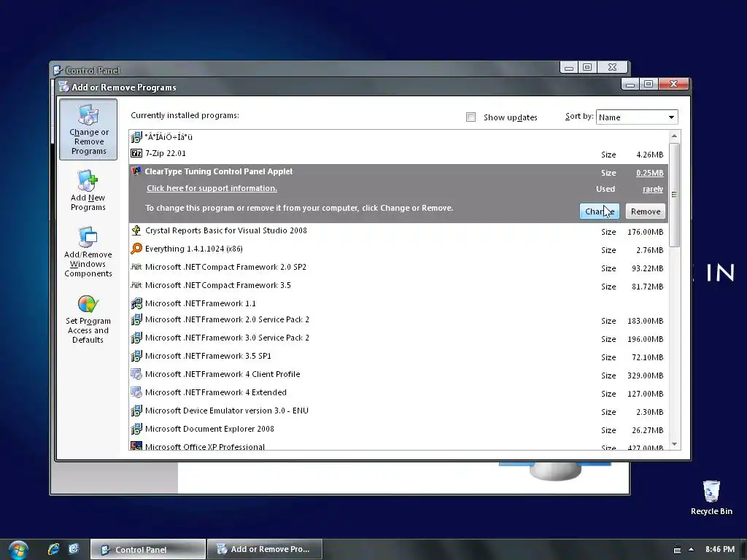Click the Crystal Reports Basic icon
The height and width of the screenshot is (560, 747).
tap(136, 230)
